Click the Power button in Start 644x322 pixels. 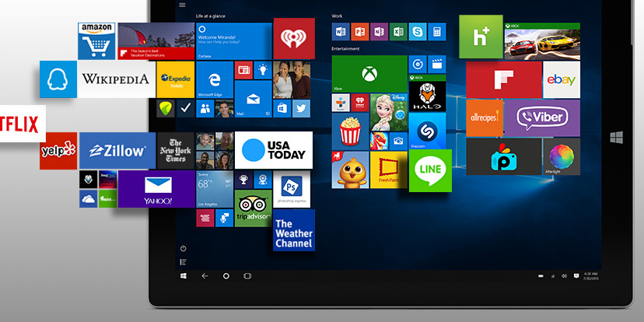183,248
